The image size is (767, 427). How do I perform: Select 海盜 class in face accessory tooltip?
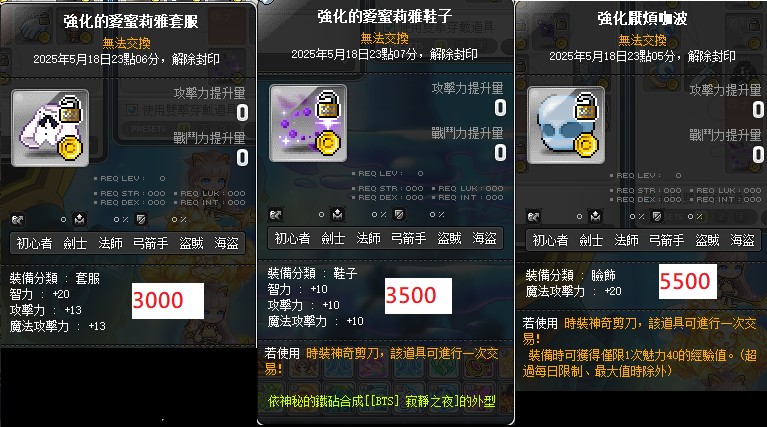click(743, 240)
